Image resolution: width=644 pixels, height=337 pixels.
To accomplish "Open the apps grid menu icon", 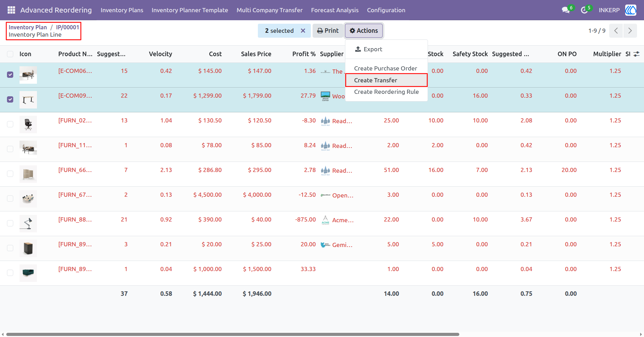I will 11,10.
